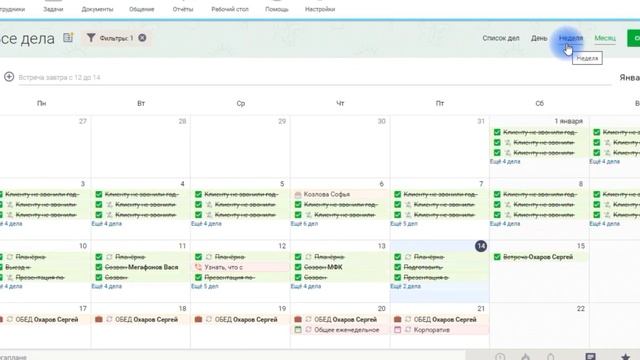
Task: Click the briefcase icon on the 19th lunch
Action: coord(198,319)
